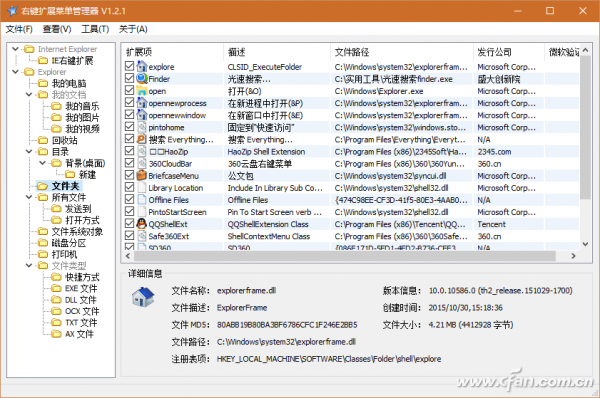Click the 搜索 Everything search icon
Viewport: 600px width, 398px height.
[x=142, y=139]
